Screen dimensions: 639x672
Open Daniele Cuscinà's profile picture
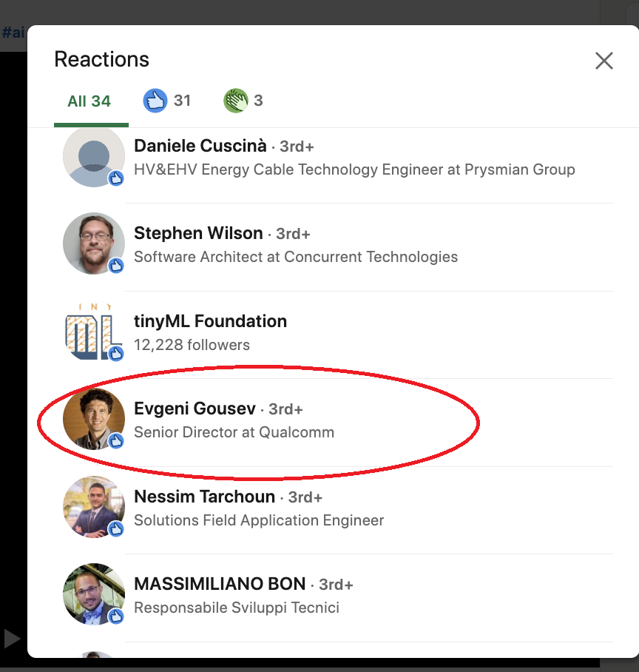(94, 156)
